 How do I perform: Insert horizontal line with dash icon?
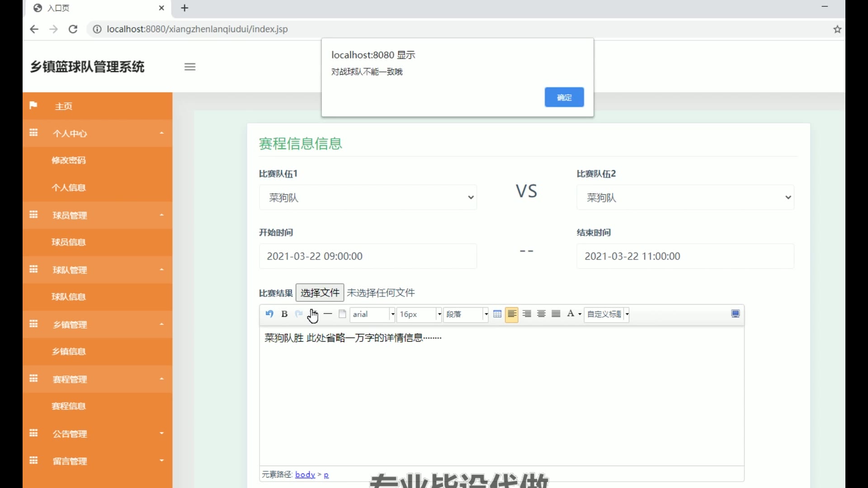tap(328, 314)
